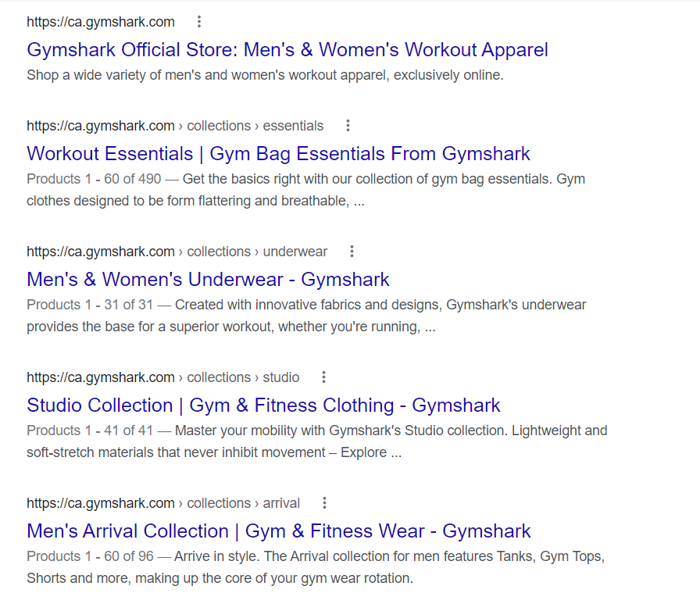Viewport: 700px width, 611px height.
Task: Click snippet text 'Products 1 - 31 of 31'
Action: [x=90, y=305]
